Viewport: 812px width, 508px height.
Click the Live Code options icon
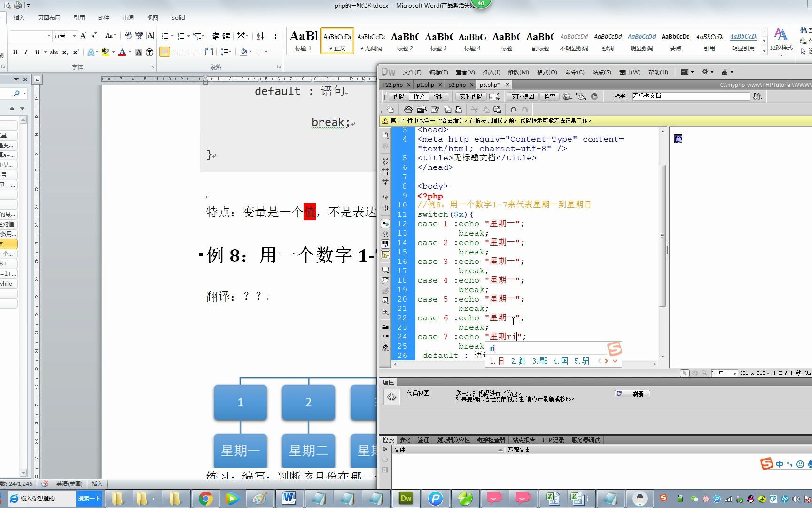click(494, 96)
